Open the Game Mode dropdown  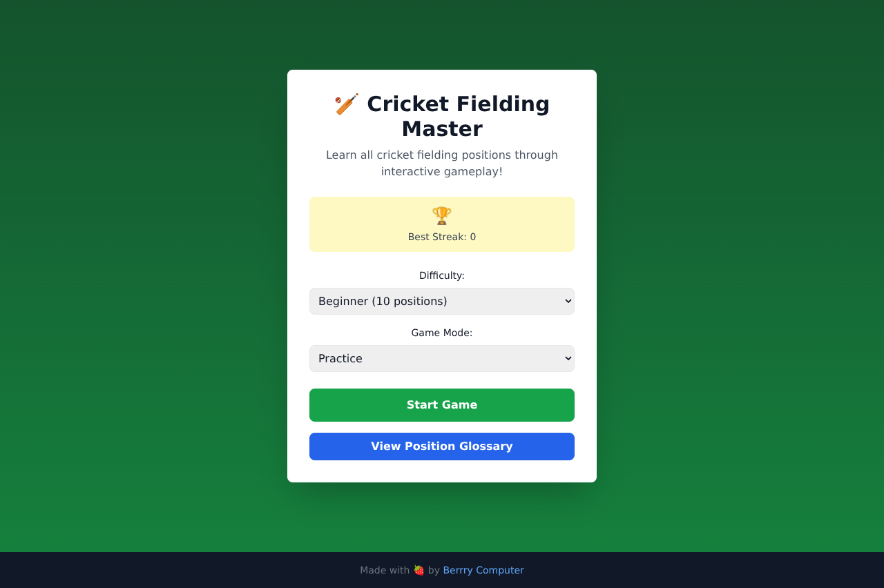pos(441,358)
